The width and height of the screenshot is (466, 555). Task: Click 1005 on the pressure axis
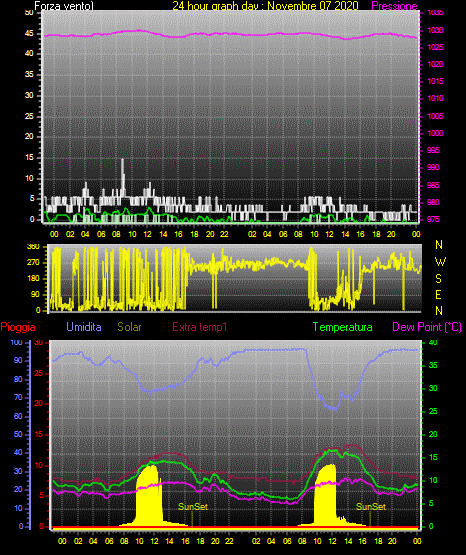click(x=435, y=116)
